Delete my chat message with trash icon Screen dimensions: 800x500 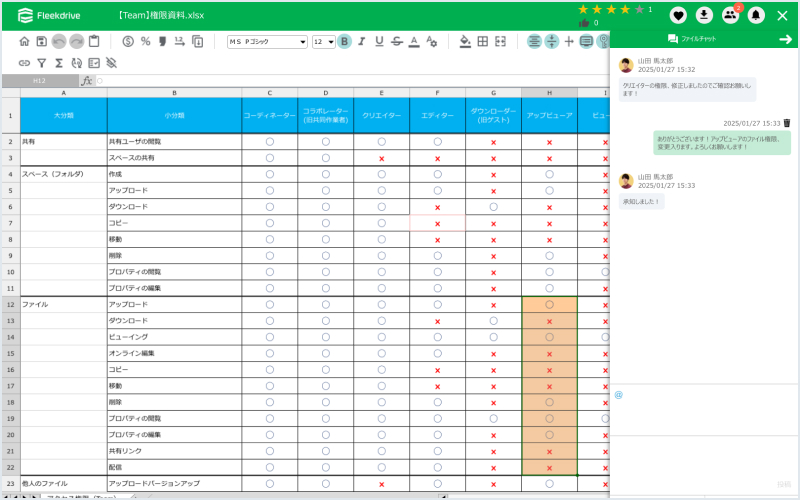click(x=787, y=123)
